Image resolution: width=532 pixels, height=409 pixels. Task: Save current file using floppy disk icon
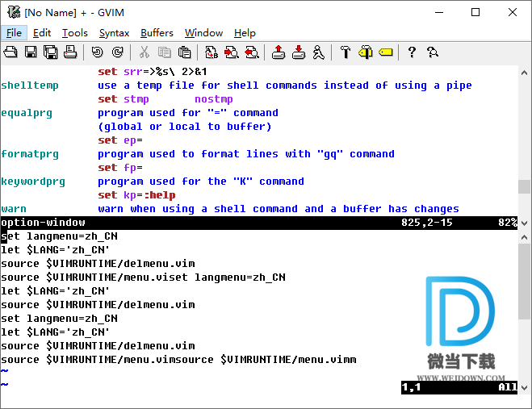31,52
